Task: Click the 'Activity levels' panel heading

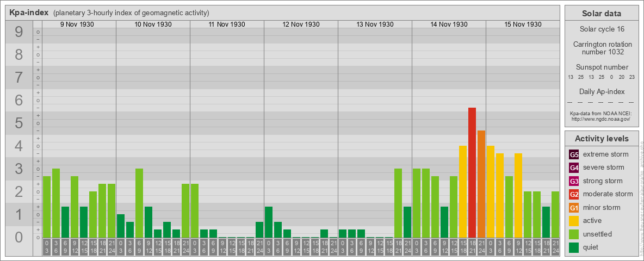Action: pos(602,139)
